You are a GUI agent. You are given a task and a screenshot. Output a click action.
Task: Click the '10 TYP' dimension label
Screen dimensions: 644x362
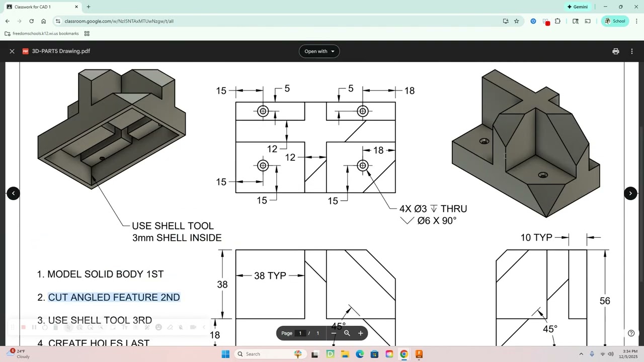536,237
